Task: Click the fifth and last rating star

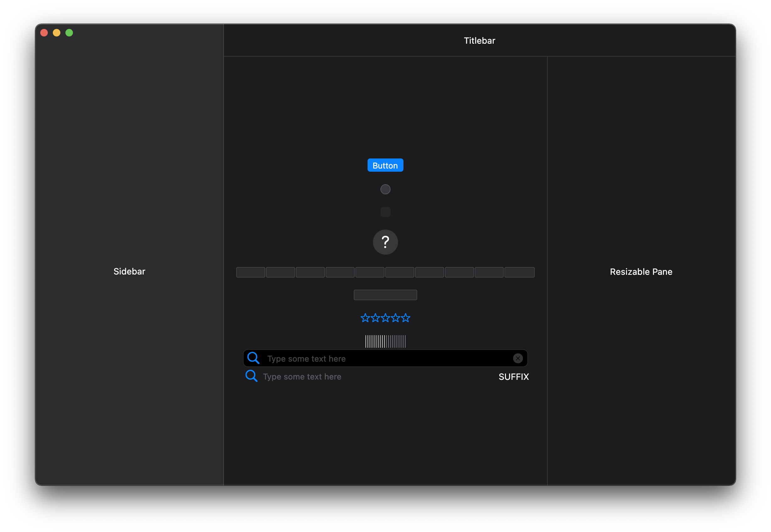Action: click(x=406, y=318)
